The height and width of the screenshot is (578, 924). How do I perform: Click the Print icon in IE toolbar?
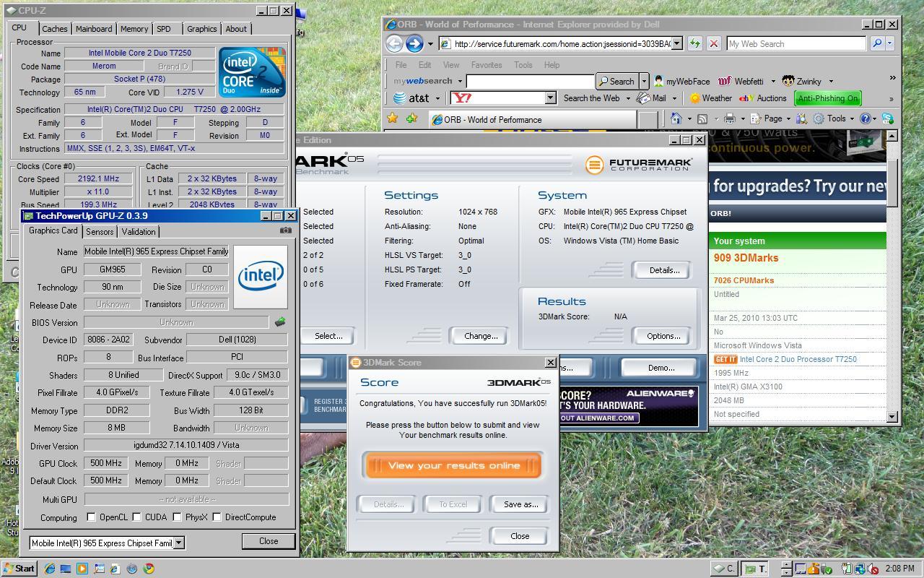729,118
